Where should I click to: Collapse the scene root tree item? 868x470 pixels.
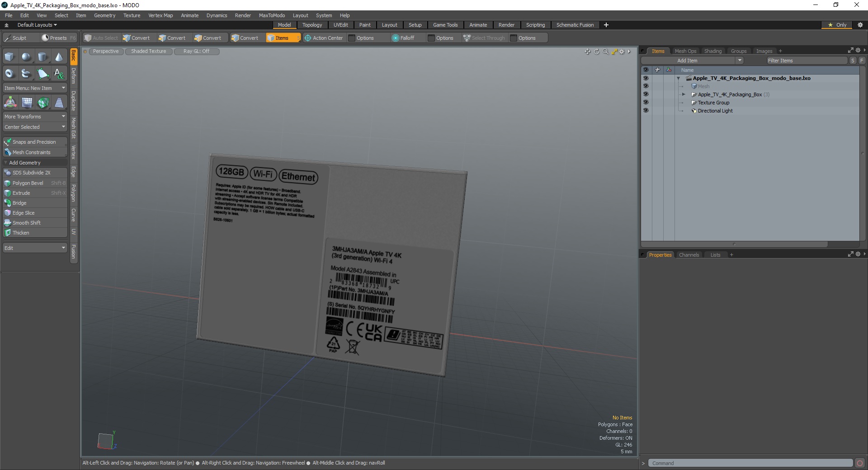coord(678,78)
